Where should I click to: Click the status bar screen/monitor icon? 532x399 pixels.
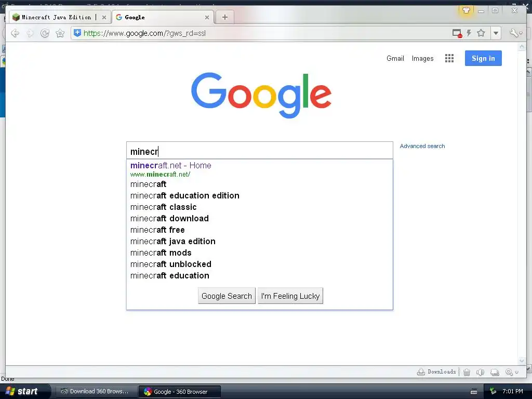coord(495,372)
